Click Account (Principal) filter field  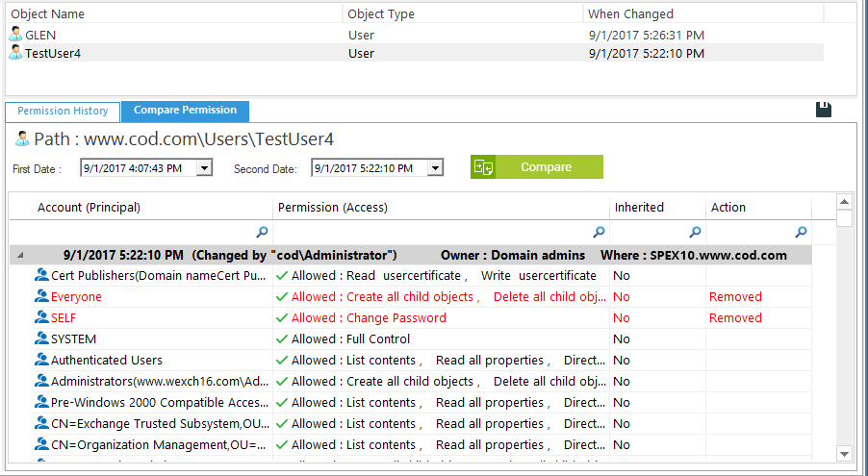pyautogui.click(x=140, y=232)
